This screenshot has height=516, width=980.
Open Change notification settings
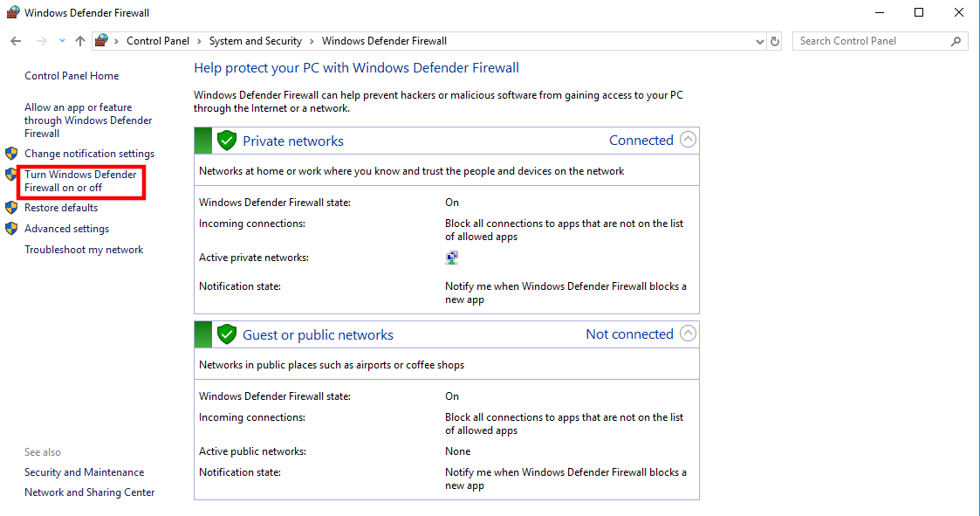coord(89,154)
